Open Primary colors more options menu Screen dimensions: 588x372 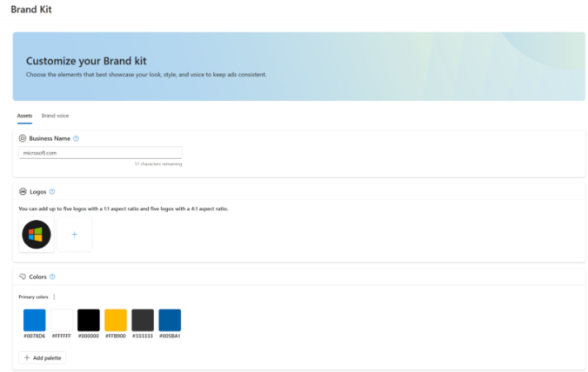[55, 297]
